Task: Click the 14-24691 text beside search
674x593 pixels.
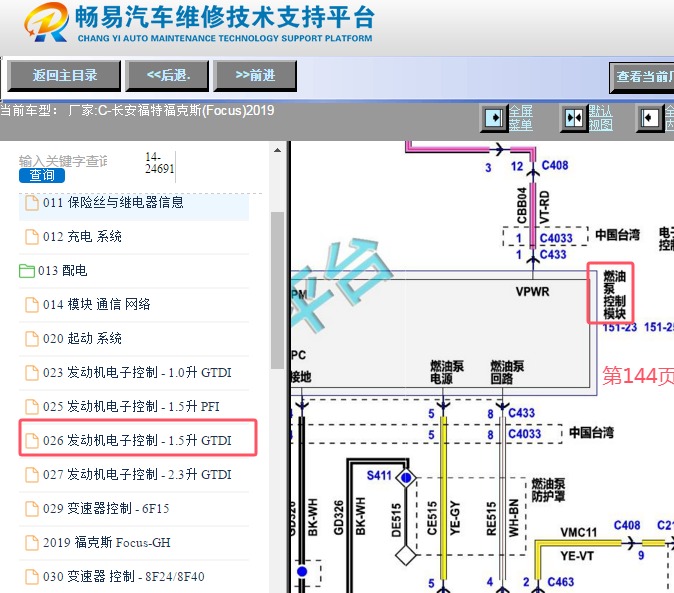Action: pos(159,163)
